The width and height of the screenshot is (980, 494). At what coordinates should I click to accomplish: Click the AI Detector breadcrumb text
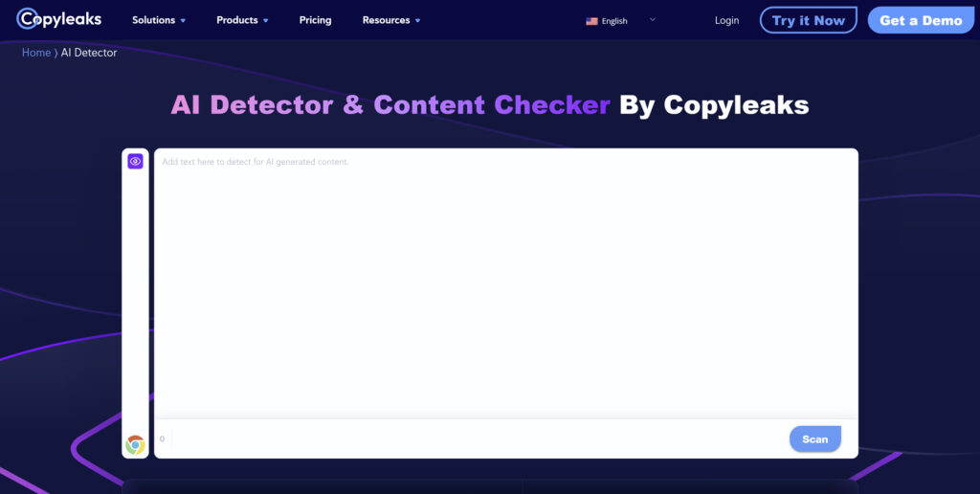[x=89, y=53]
